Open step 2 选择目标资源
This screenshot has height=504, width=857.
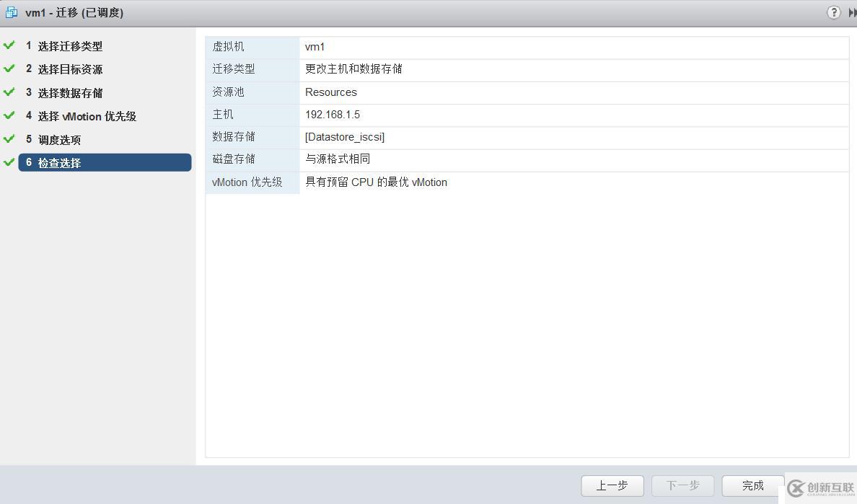pyautogui.click(x=69, y=69)
